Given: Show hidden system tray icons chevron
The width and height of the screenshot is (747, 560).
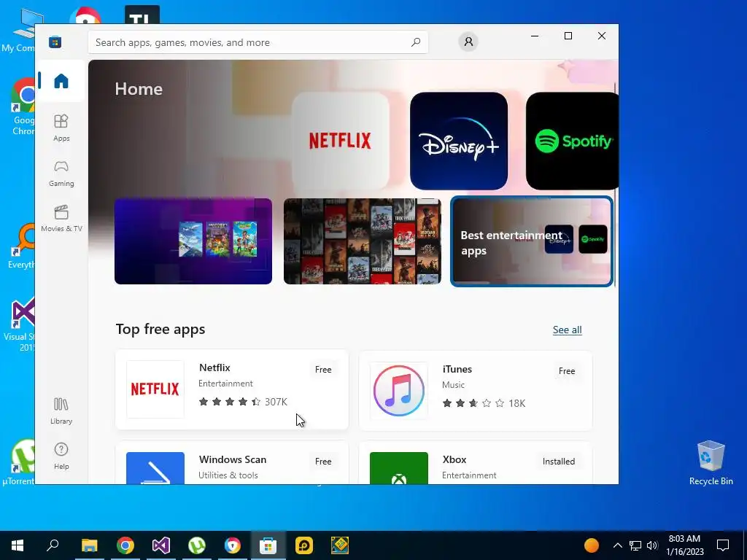Looking at the screenshot, I should pyautogui.click(x=617, y=545).
